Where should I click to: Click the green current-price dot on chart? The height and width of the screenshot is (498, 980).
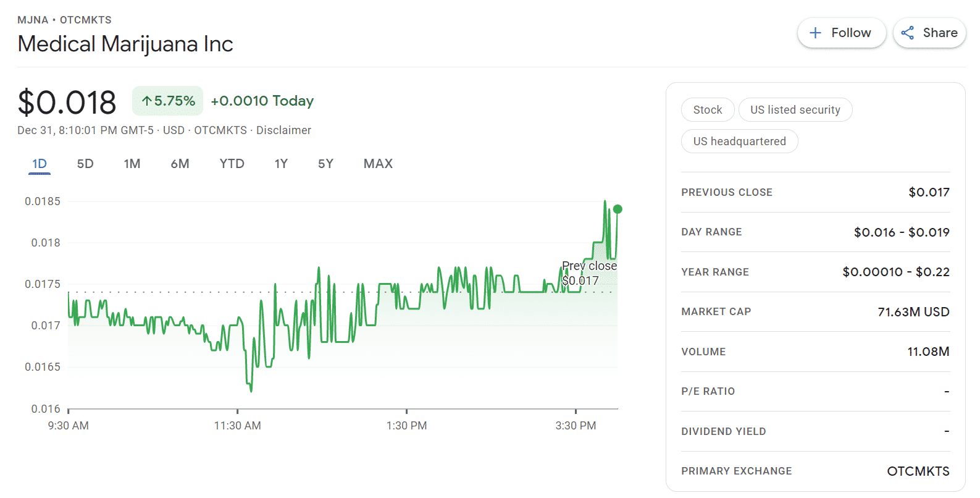click(618, 209)
